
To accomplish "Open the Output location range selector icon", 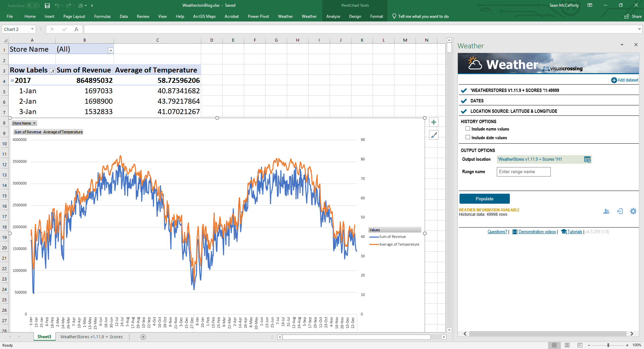I will pyautogui.click(x=587, y=159).
